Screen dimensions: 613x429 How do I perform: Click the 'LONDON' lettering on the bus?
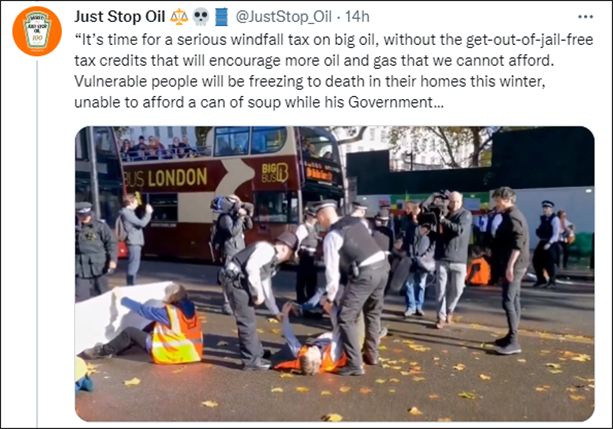pyautogui.click(x=177, y=178)
